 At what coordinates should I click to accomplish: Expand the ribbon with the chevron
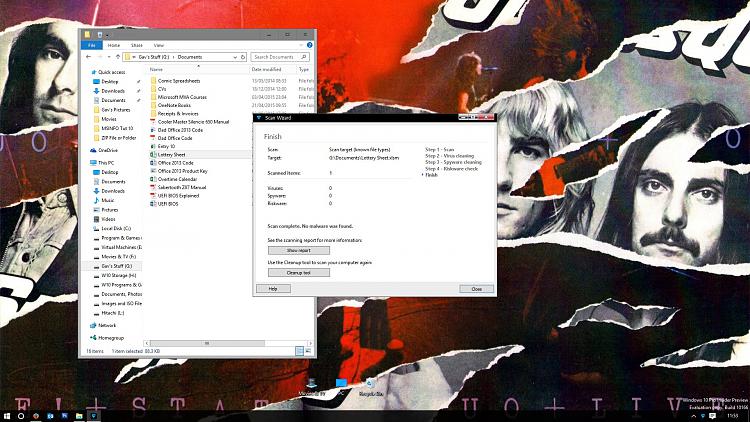pyautogui.click(x=301, y=45)
